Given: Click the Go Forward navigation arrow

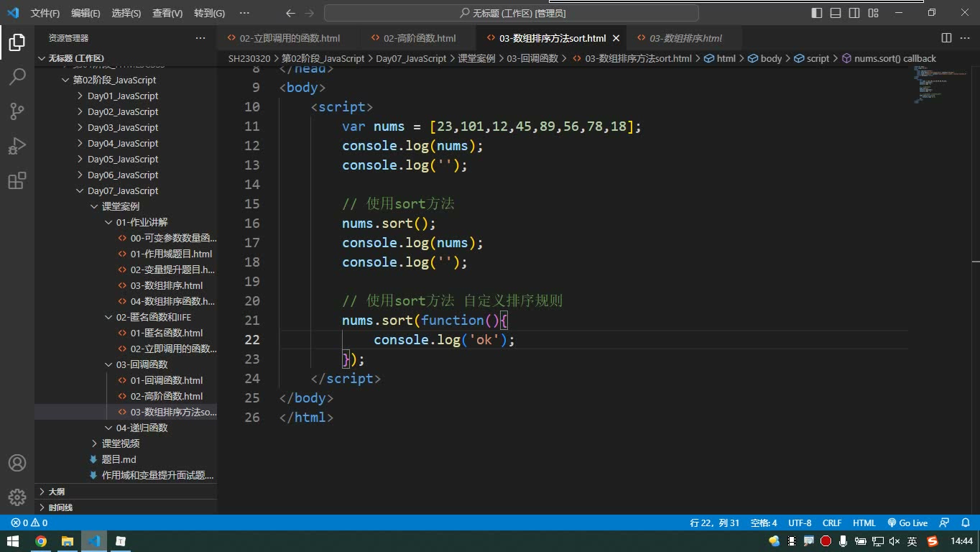Looking at the screenshot, I should (x=310, y=13).
